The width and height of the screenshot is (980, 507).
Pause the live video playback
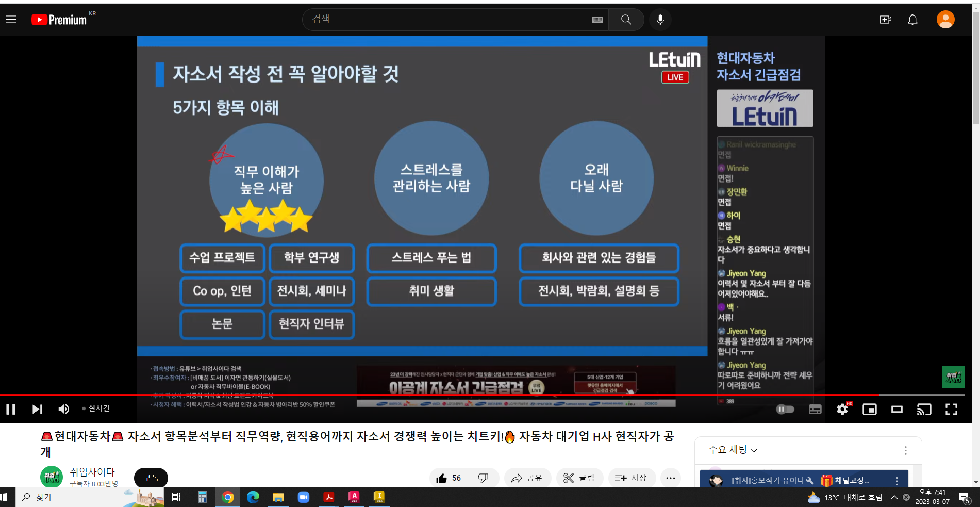tap(11, 409)
